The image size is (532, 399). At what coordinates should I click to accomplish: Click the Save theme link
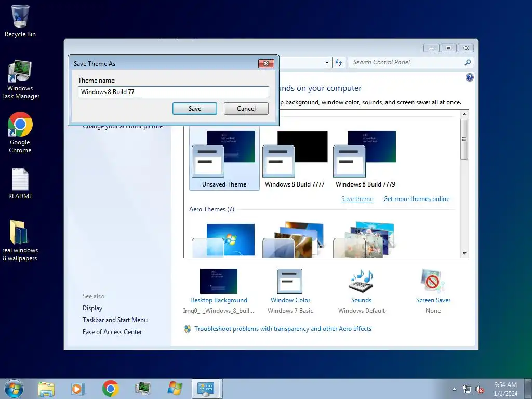point(357,199)
